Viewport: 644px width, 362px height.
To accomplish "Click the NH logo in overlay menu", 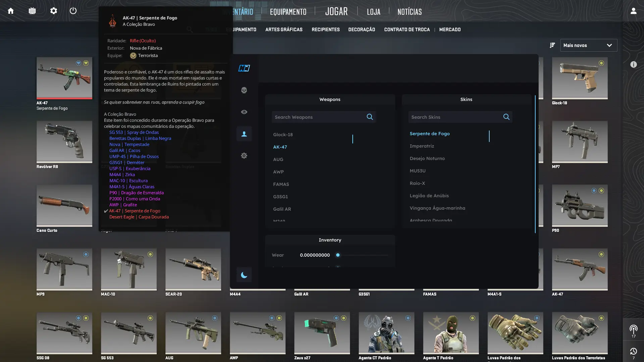I will tap(244, 68).
